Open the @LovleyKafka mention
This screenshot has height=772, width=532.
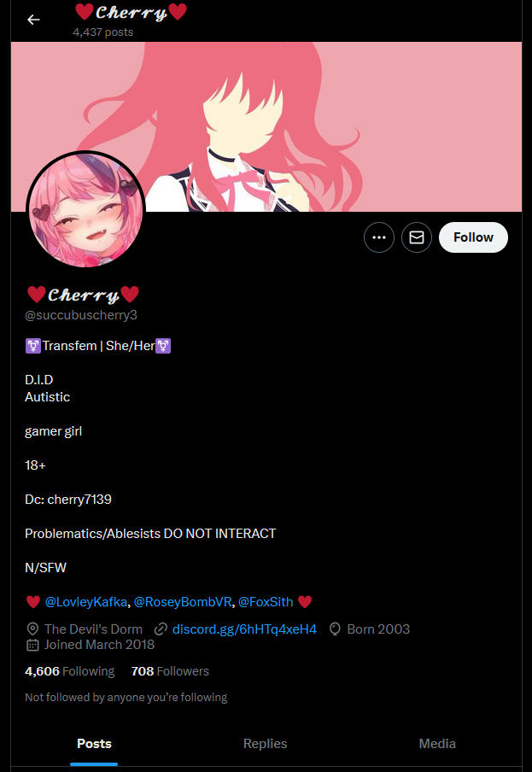pos(86,602)
